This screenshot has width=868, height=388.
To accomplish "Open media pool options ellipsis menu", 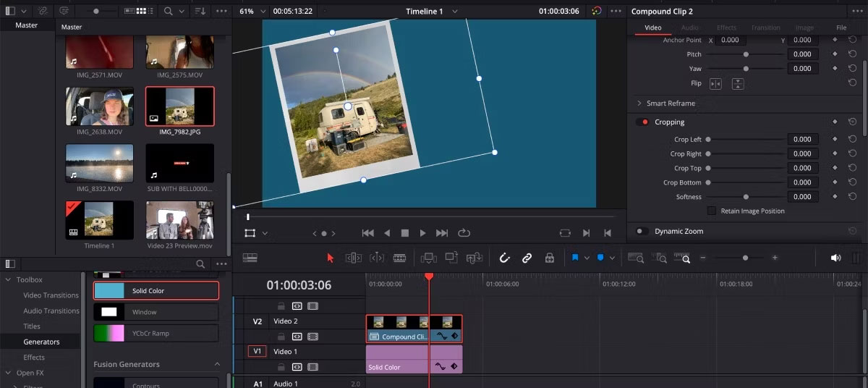I will [x=222, y=12].
